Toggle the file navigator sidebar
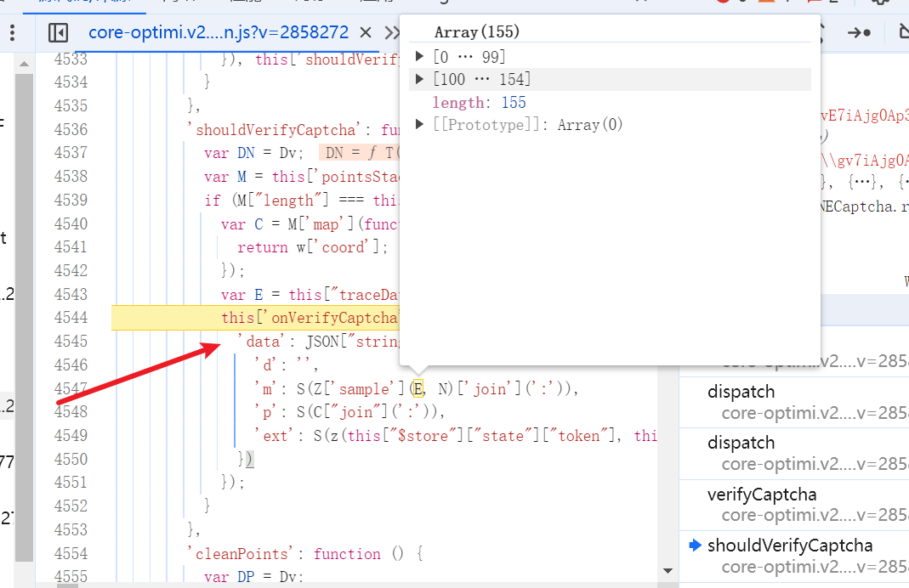 [x=58, y=32]
